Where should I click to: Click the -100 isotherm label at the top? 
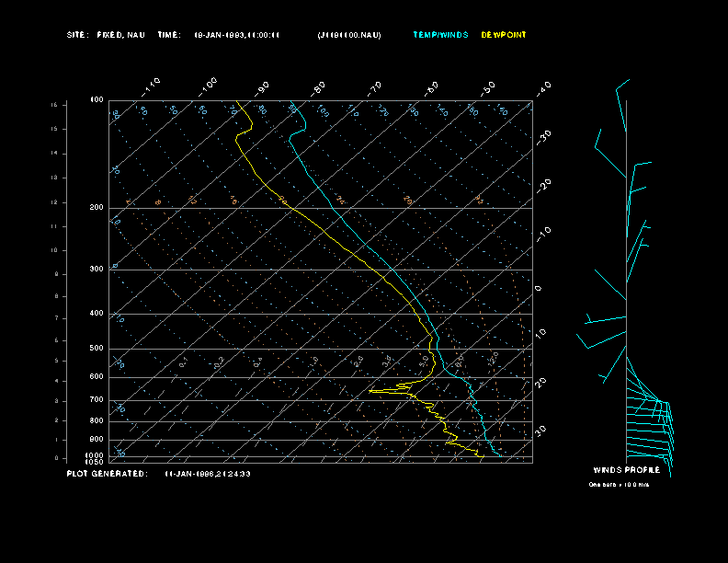(x=208, y=86)
